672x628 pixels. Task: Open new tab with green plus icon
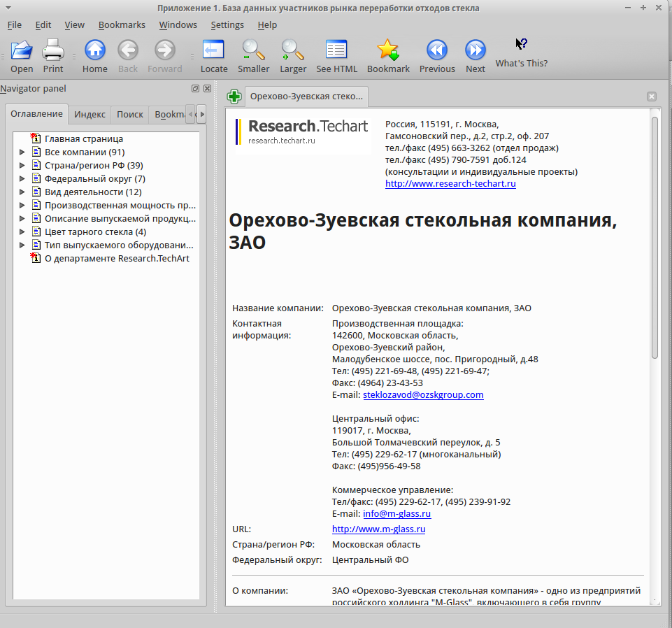pyautogui.click(x=234, y=97)
